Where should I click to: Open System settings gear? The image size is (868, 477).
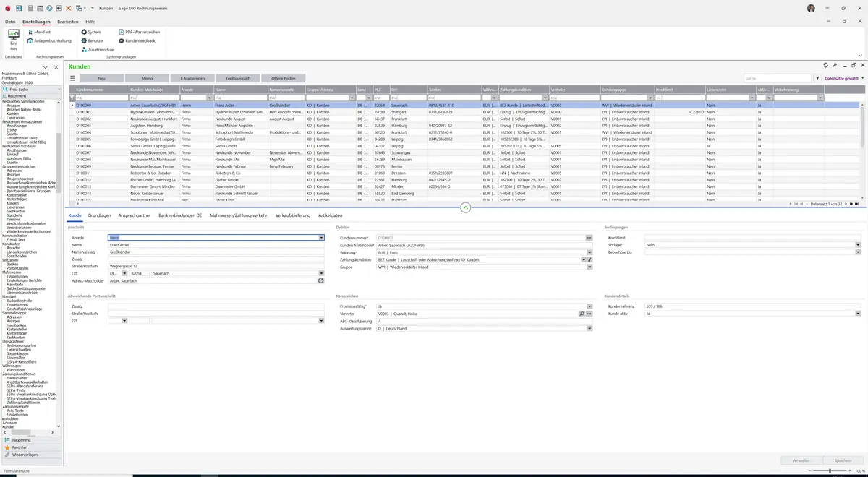[91, 33]
